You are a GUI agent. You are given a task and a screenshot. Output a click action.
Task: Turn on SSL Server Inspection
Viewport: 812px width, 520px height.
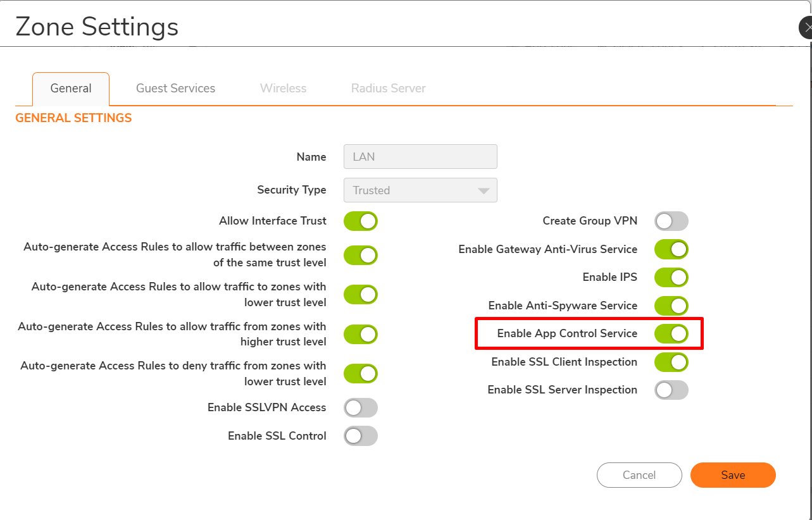[x=671, y=390]
